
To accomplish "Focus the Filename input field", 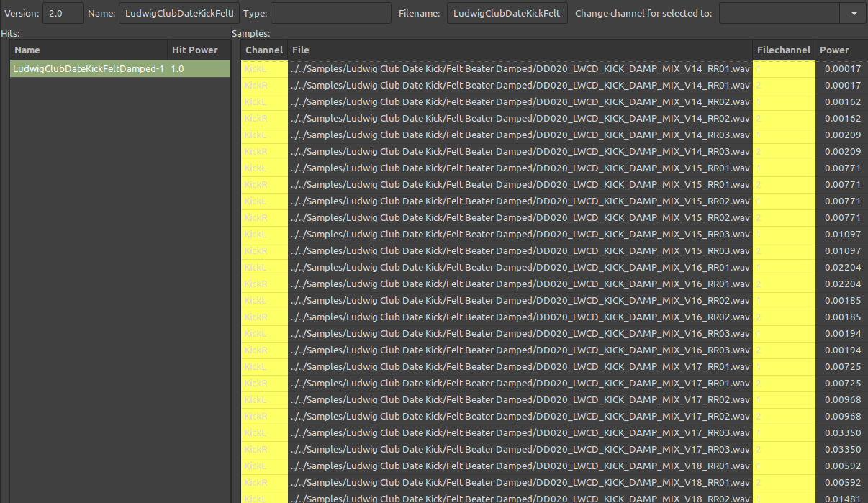I will [507, 13].
